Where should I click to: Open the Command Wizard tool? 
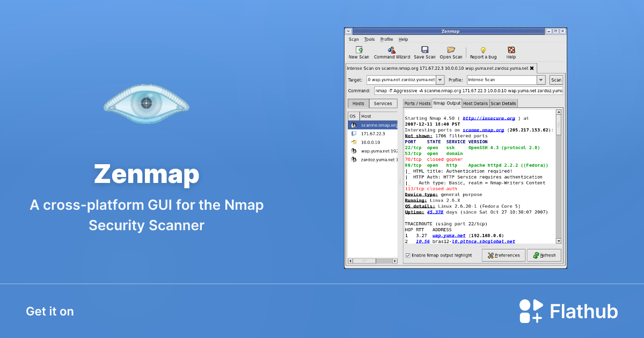pos(392,50)
